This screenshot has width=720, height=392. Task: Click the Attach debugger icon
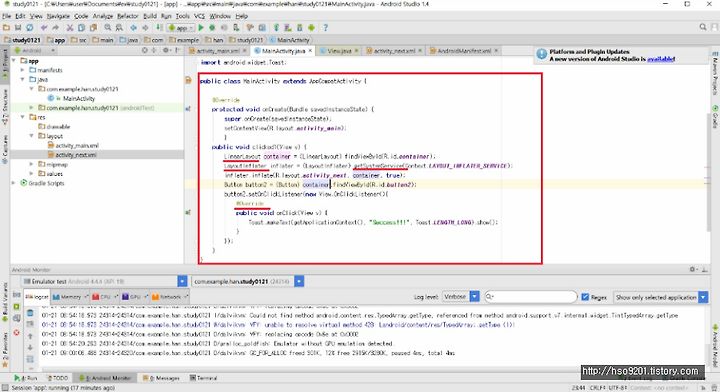coord(236,28)
